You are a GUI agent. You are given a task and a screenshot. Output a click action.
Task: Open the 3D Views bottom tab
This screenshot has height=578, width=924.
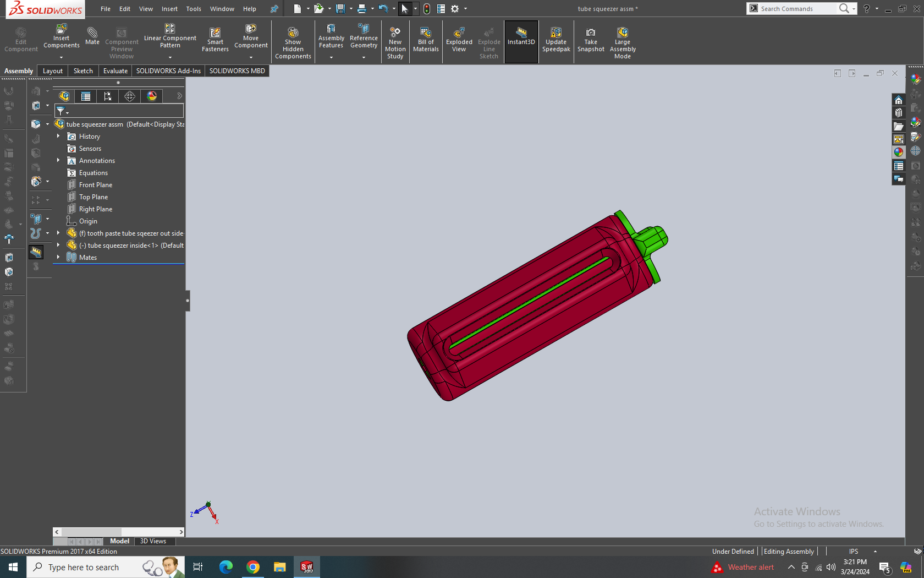(153, 541)
